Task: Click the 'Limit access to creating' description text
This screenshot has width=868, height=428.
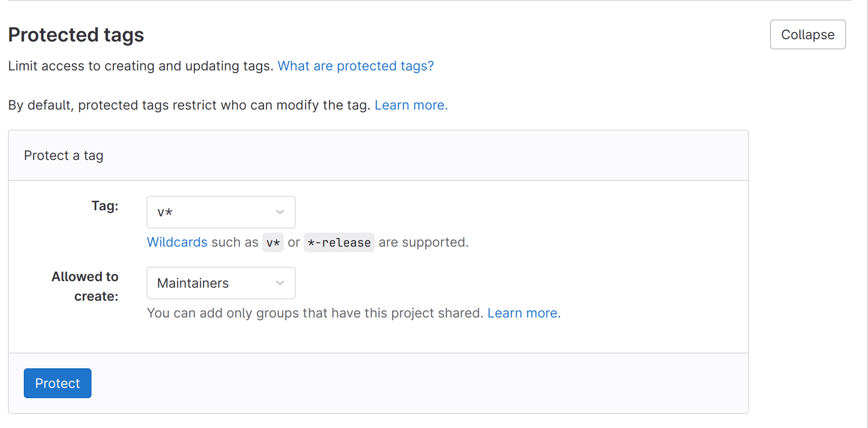Action: 140,66
